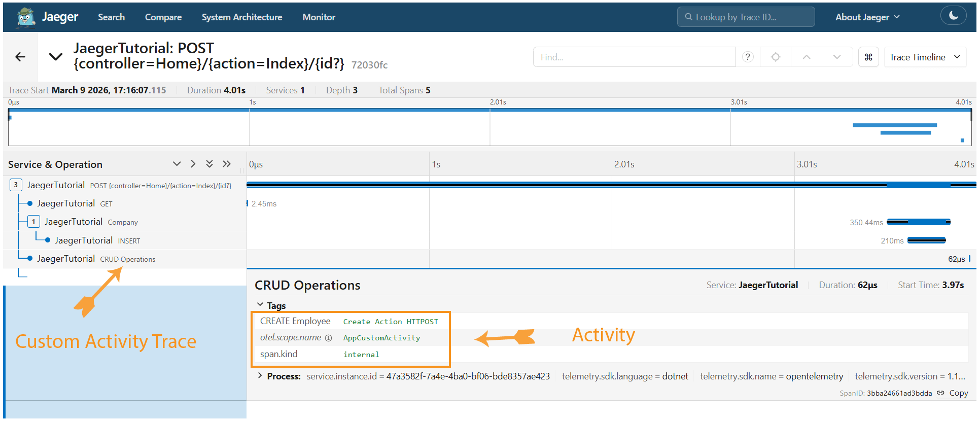Open the find help question mark icon
The width and height of the screenshot is (980, 421).
point(747,57)
